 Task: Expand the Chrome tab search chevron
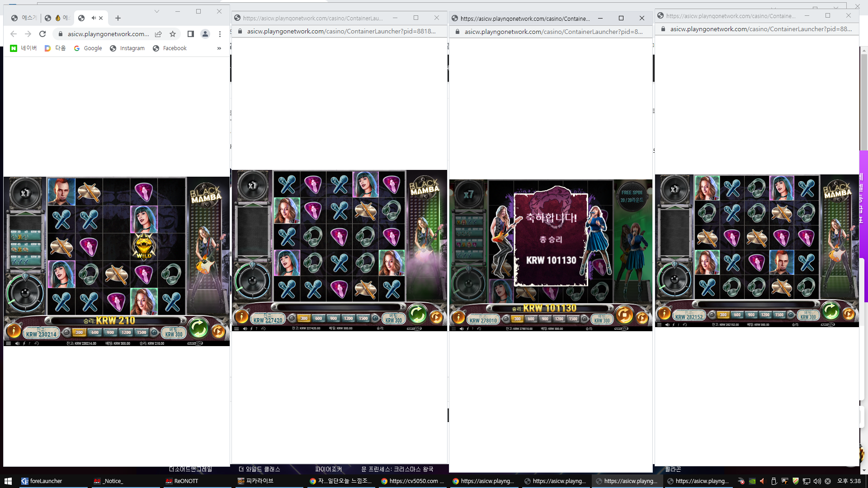pos(157,11)
